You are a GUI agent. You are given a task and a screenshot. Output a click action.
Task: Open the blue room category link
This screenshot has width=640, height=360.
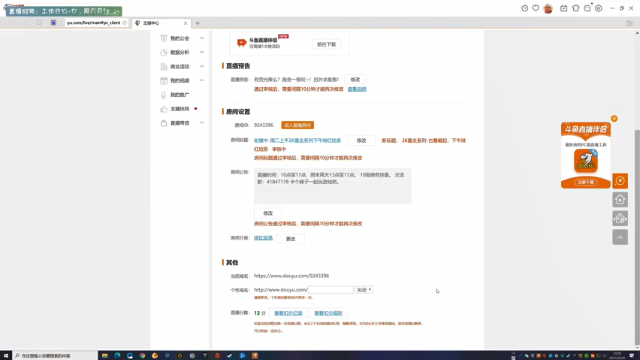(x=263, y=238)
